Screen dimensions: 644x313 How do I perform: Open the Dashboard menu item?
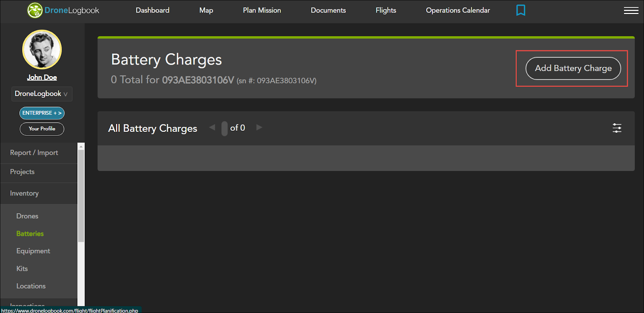[x=153, y=10]
